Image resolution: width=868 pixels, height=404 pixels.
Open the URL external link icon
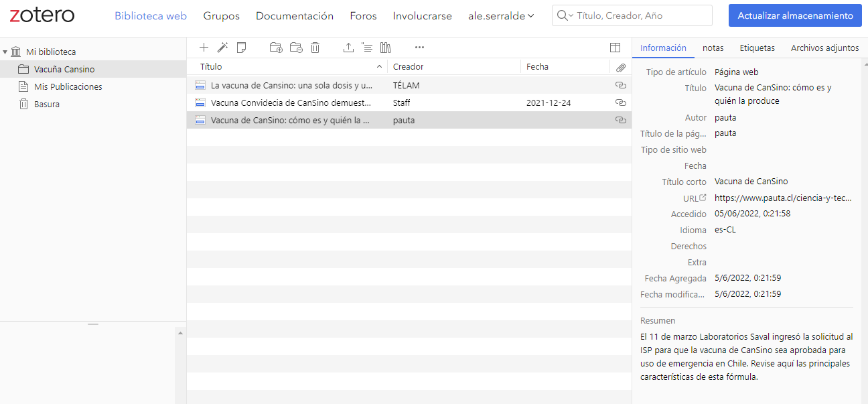click(x=703, y=198)
